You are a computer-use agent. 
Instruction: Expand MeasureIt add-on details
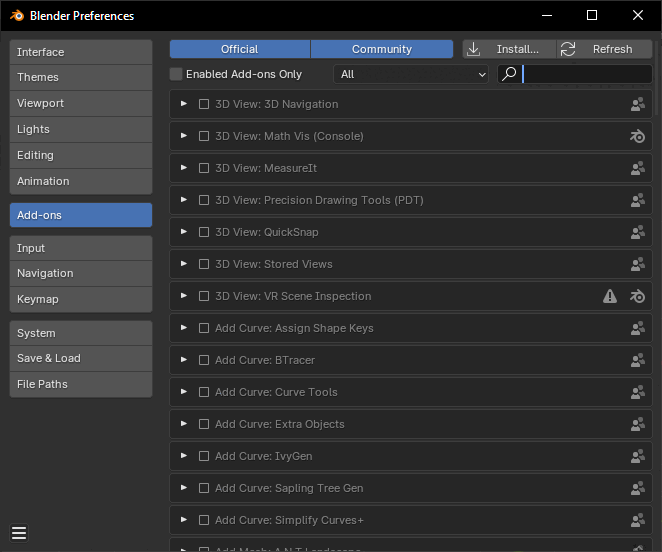point(184,168)
